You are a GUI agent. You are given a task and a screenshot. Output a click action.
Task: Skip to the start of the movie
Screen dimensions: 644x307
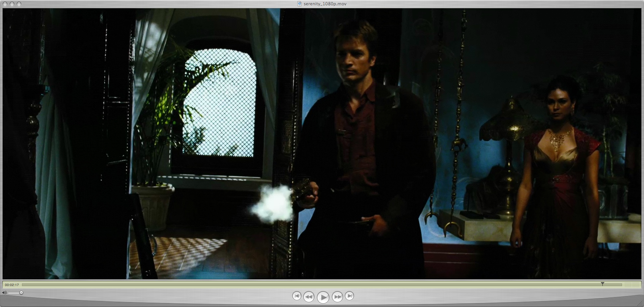(297, 296)
